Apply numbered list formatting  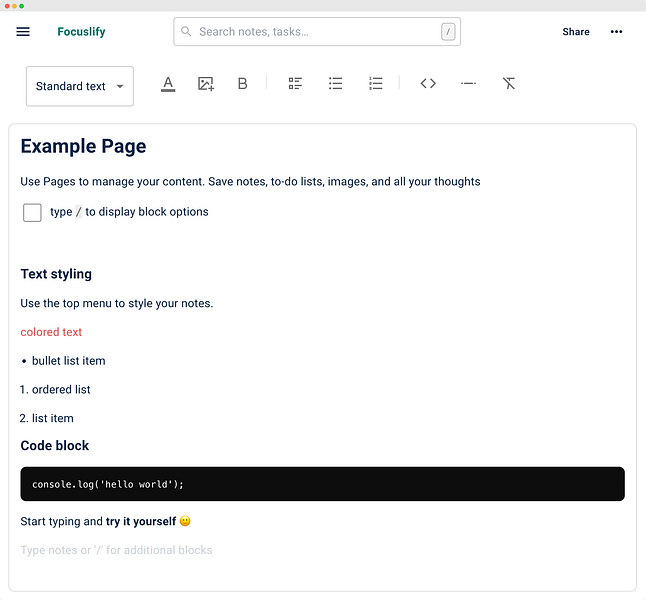tap(375, 84)
